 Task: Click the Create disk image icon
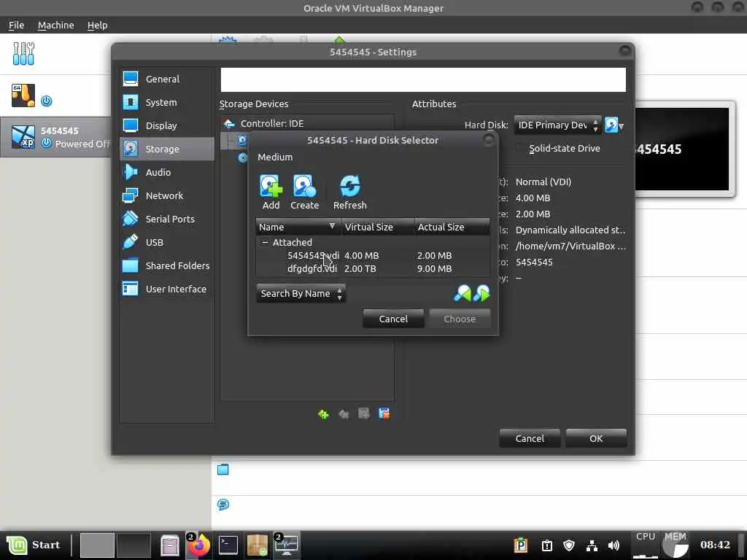(304, 186)
